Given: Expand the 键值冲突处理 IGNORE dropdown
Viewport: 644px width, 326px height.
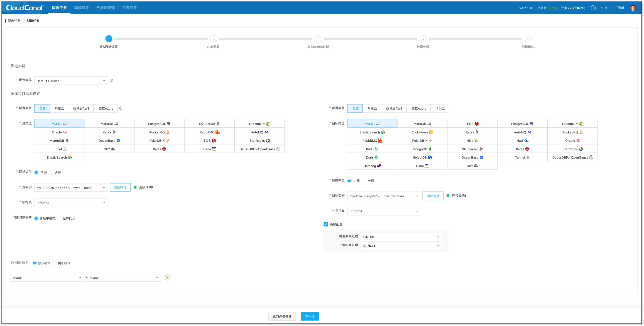Looking at the screenshot, I should [x=401, y=237].
